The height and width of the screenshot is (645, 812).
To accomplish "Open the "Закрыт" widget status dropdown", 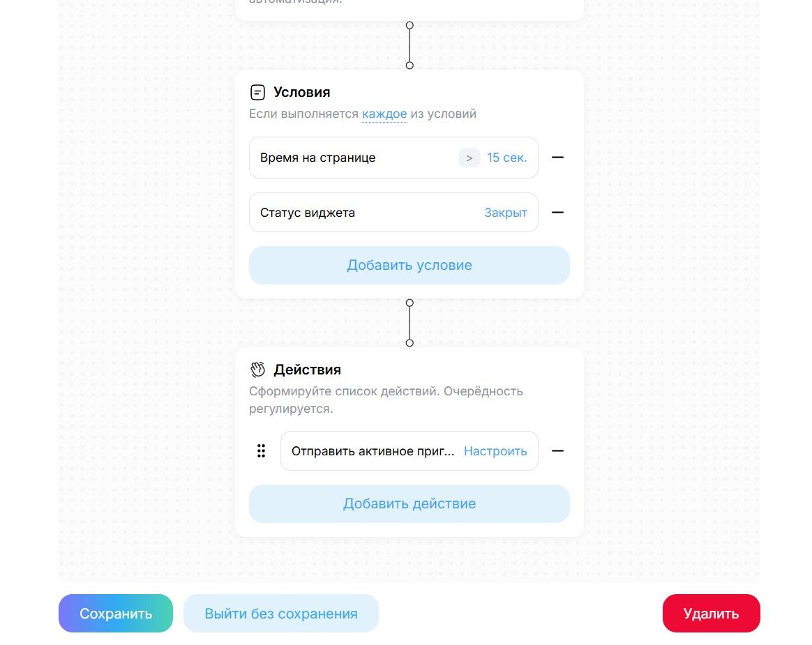I will (x=506, y=213).
